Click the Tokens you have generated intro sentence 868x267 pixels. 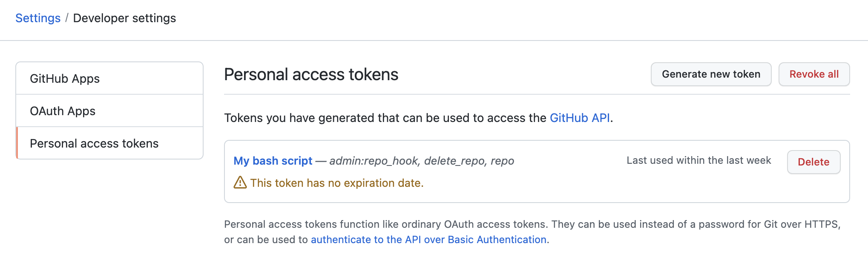point(418,118)
